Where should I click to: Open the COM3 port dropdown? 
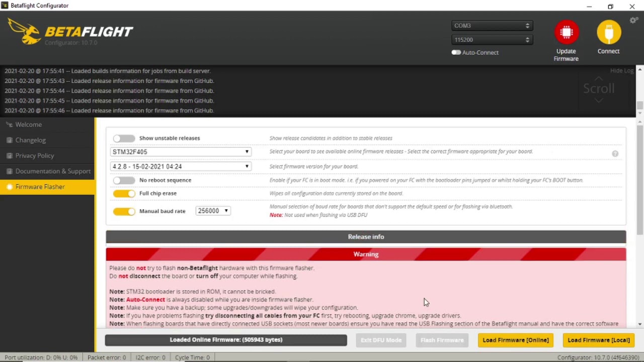(492, 26)
